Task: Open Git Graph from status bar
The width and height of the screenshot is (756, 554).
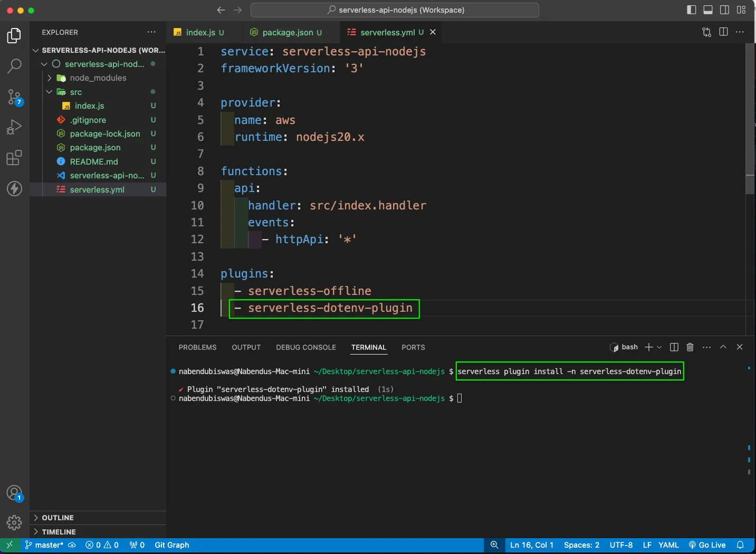Action: [x=172, y=545]
